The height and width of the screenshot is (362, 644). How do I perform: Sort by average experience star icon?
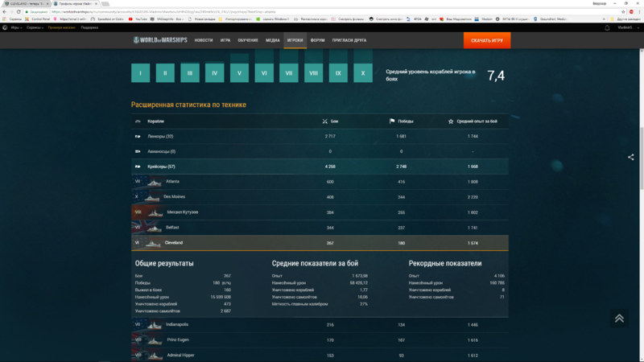[x=451, y=121]
